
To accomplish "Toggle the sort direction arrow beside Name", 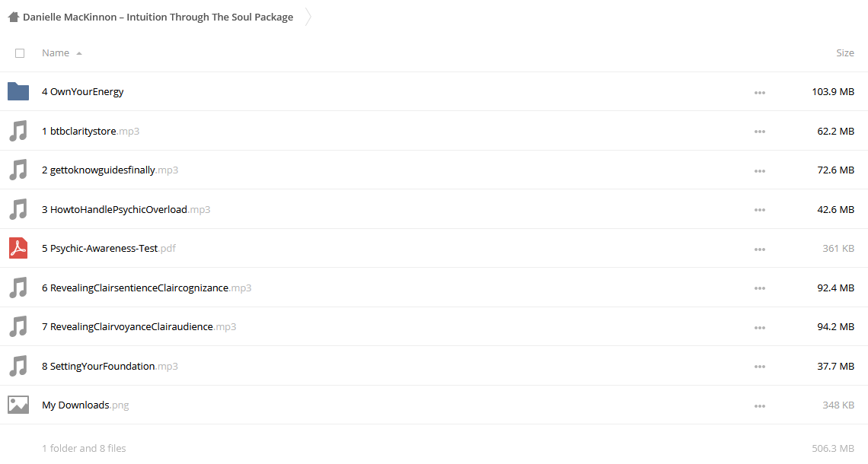I will (79, 54).
